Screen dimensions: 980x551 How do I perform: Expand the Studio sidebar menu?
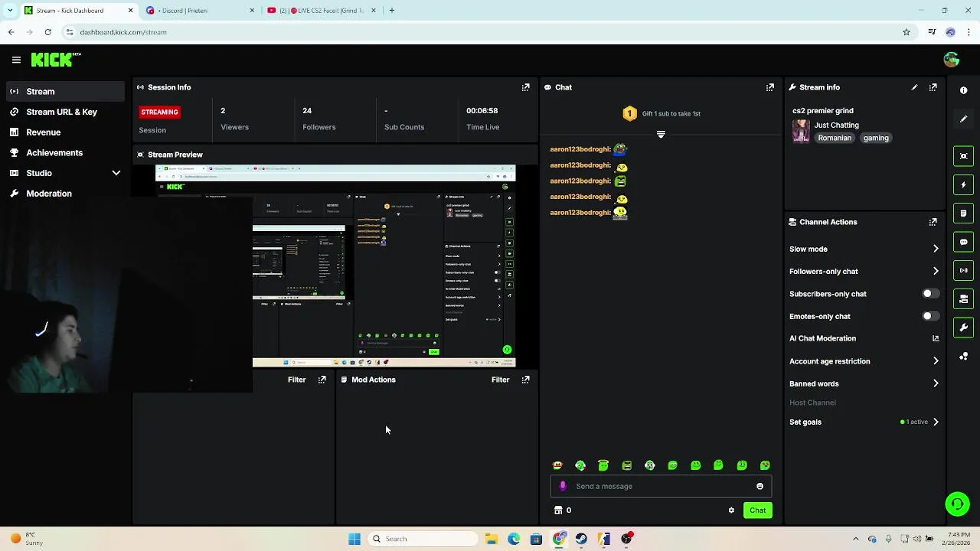coord(116,173)
